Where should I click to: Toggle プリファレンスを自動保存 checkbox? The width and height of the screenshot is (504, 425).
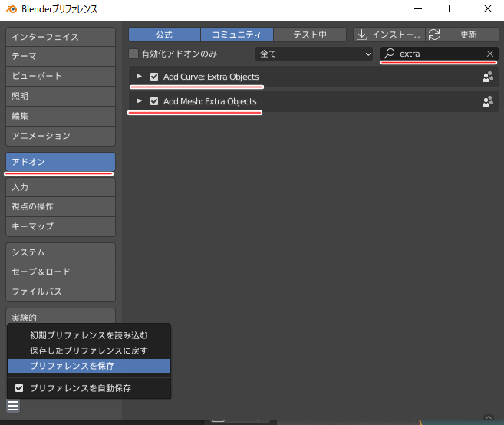(20, 388)
